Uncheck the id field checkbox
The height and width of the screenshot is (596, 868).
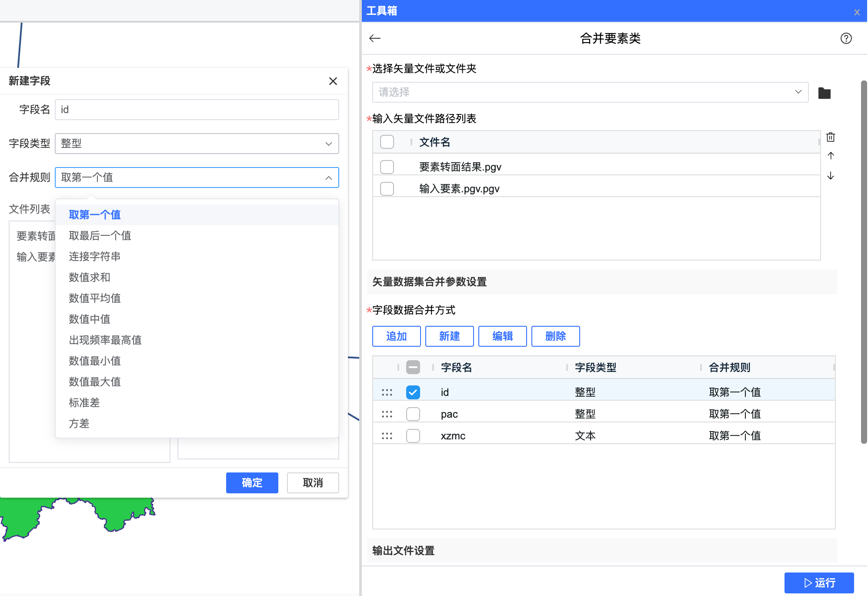[x=413, y=392]
